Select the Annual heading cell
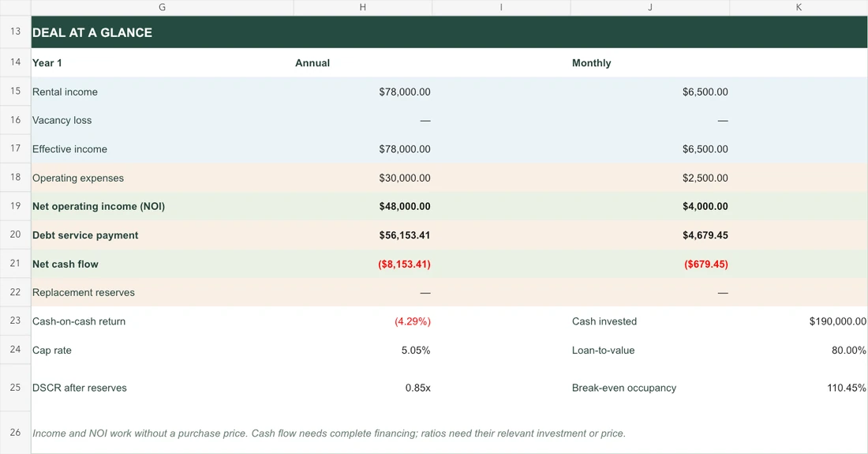 point(363,62)
